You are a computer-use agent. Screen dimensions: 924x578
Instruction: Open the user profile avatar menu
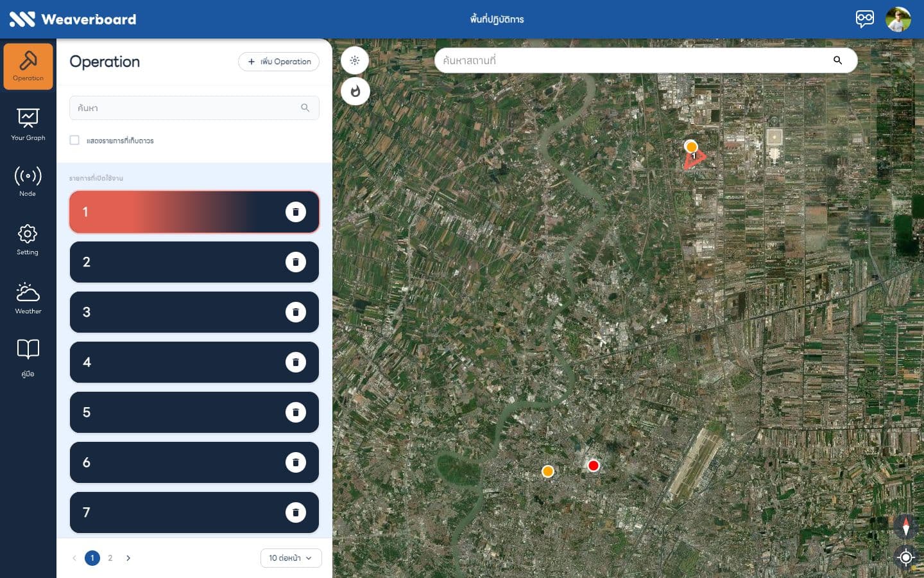pyautogui.click(x=898, y=19)
